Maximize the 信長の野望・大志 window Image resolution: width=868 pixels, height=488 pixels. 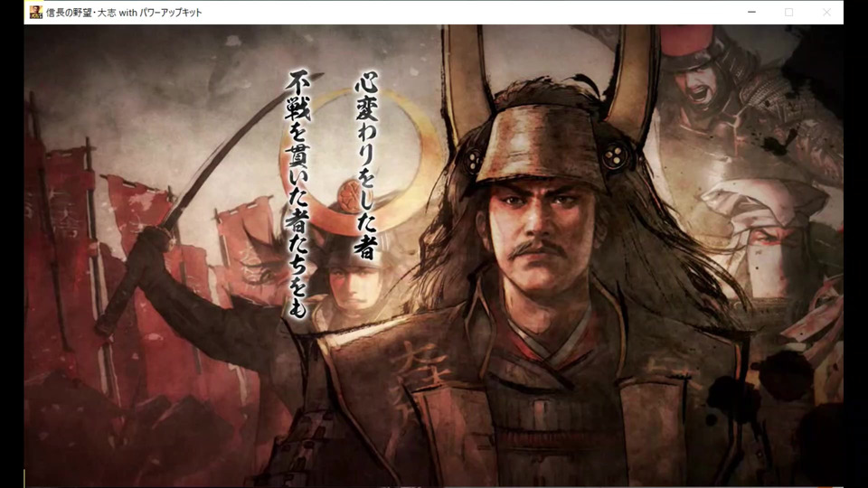coord(788,12)
